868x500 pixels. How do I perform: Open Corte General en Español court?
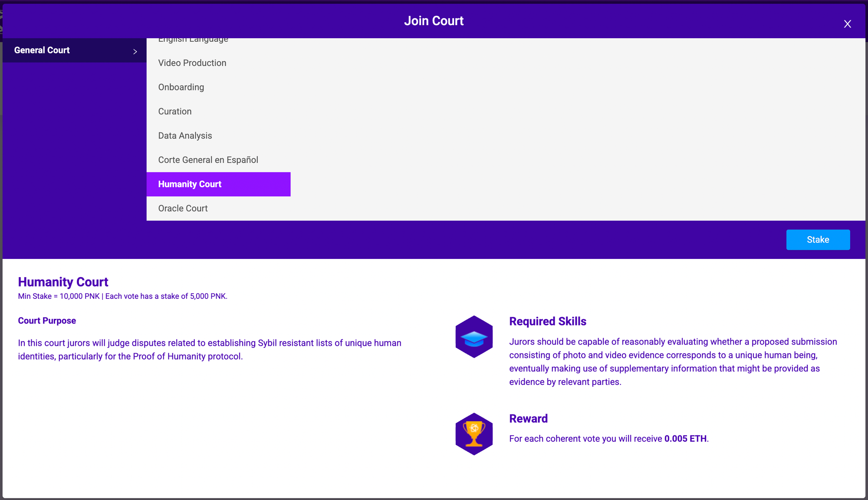(x=208, y=160)
